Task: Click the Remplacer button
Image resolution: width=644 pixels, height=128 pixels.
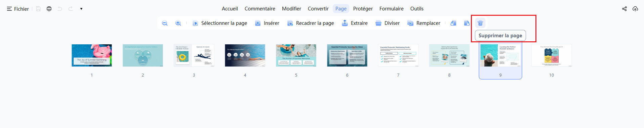Action: click(424, 23)
